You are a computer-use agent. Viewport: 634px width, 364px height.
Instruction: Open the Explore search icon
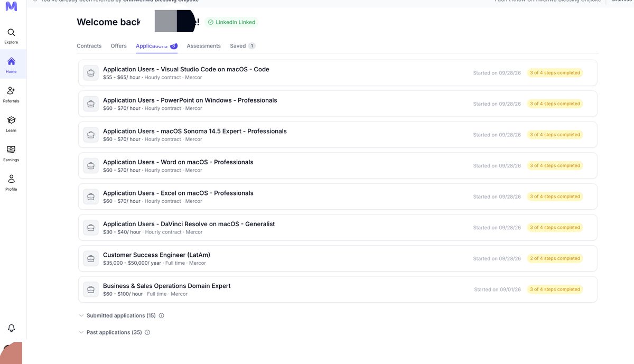point(11,33)
